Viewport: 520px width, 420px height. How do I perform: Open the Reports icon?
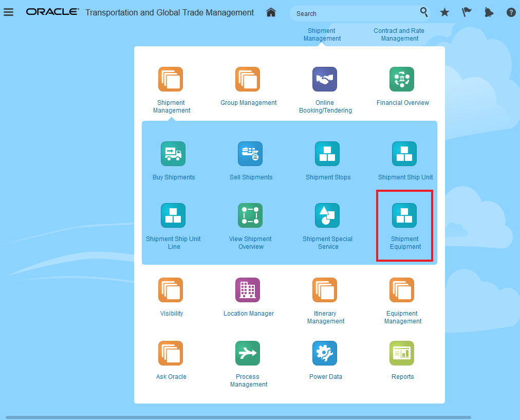pos(402,353)
